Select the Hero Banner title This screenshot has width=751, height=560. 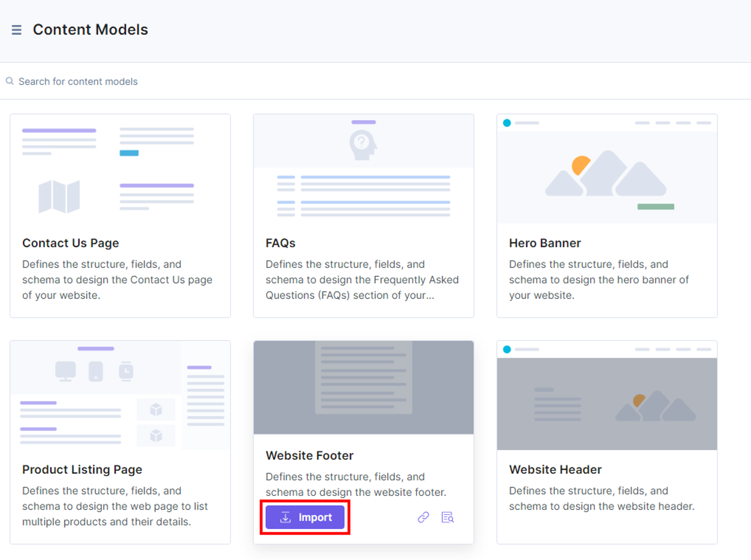coord(545,243)
